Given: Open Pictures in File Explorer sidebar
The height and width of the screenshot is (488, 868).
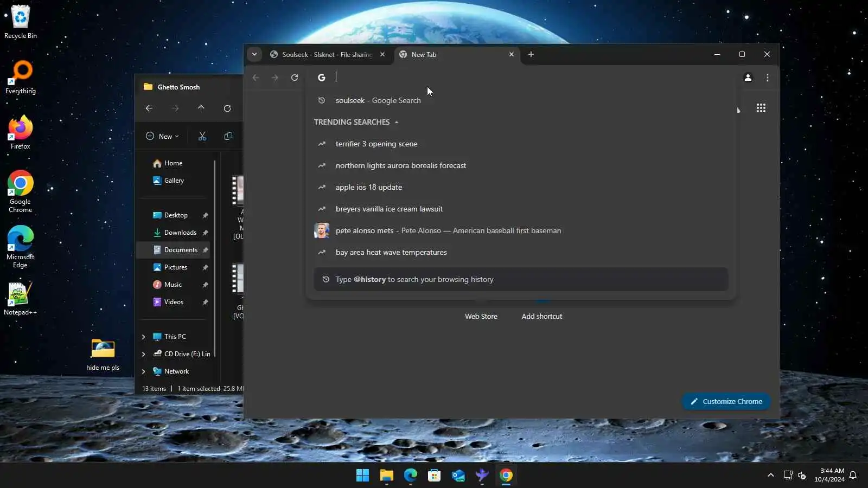Looking at the screenshot, I should point(174,267).
